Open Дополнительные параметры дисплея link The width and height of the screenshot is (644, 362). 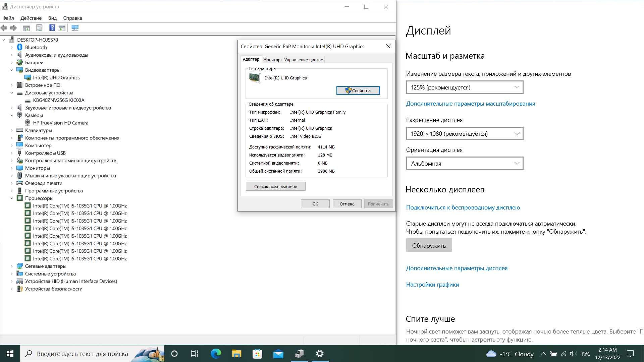[x=457, y=268]
